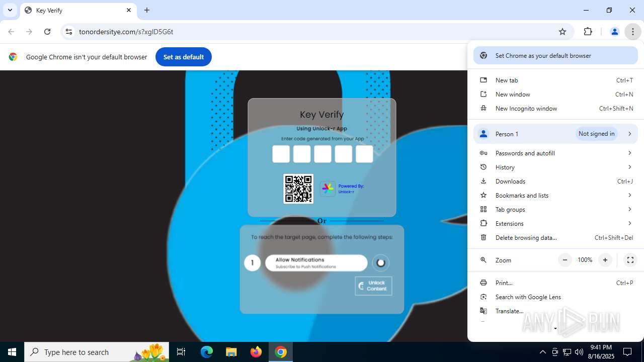Click the fourth code digit box
This screenshot has width=644, height=362.
[x=344, y=154]
